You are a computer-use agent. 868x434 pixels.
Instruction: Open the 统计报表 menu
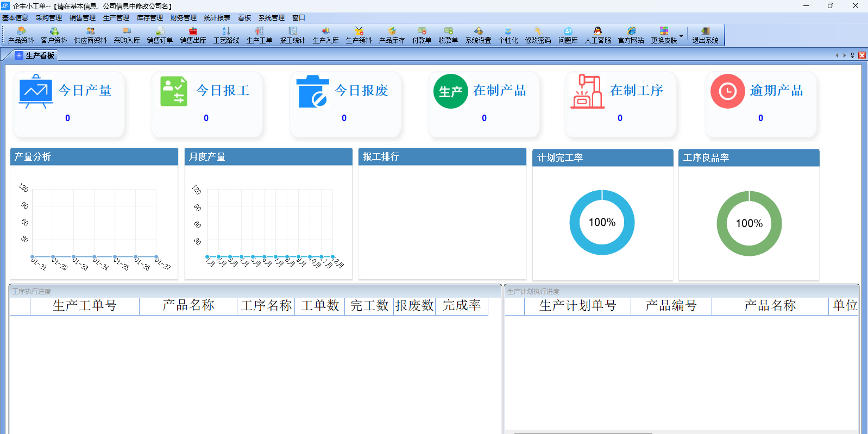click(217, 18)
